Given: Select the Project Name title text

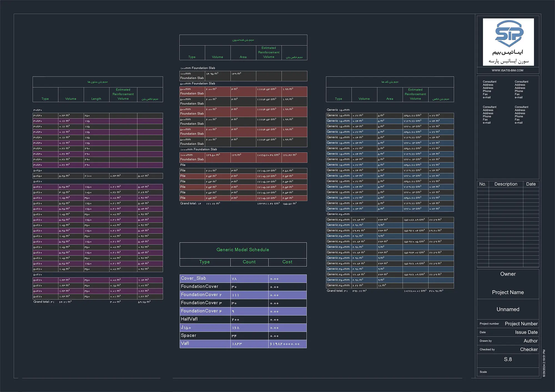Looking at the screenshot, I should pos(508,292).
